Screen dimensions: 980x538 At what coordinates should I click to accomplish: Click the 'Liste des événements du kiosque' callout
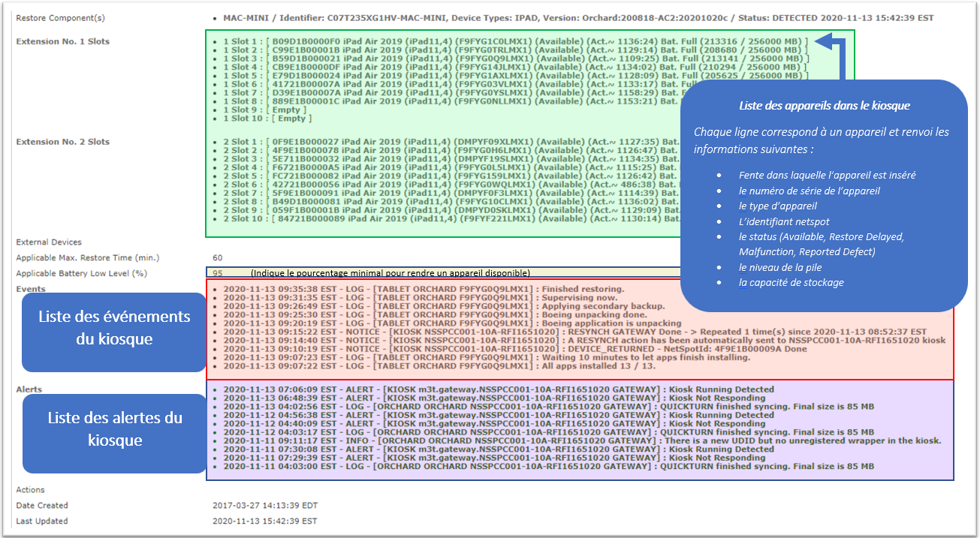114,328
